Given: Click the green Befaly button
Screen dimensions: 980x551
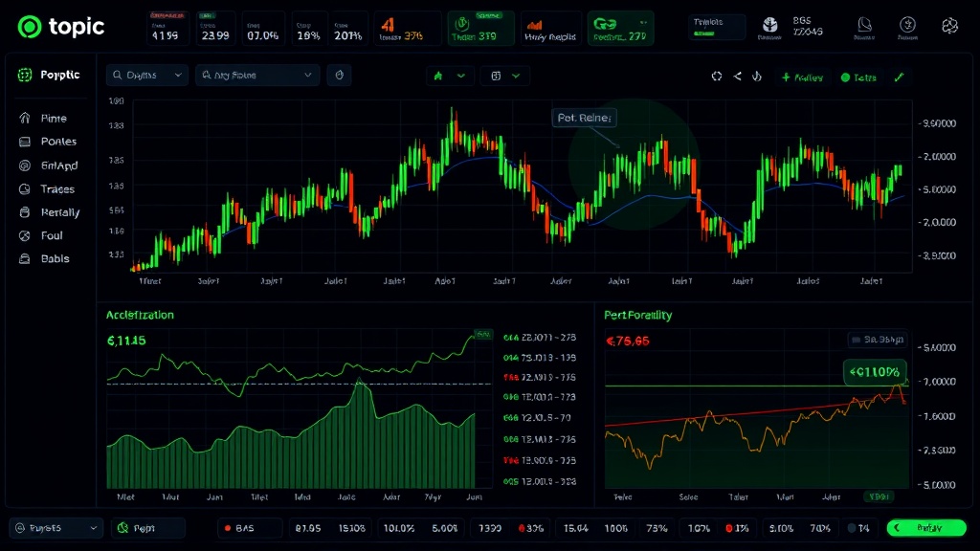Looking at the screenshot, I should [x=926, y=528].
